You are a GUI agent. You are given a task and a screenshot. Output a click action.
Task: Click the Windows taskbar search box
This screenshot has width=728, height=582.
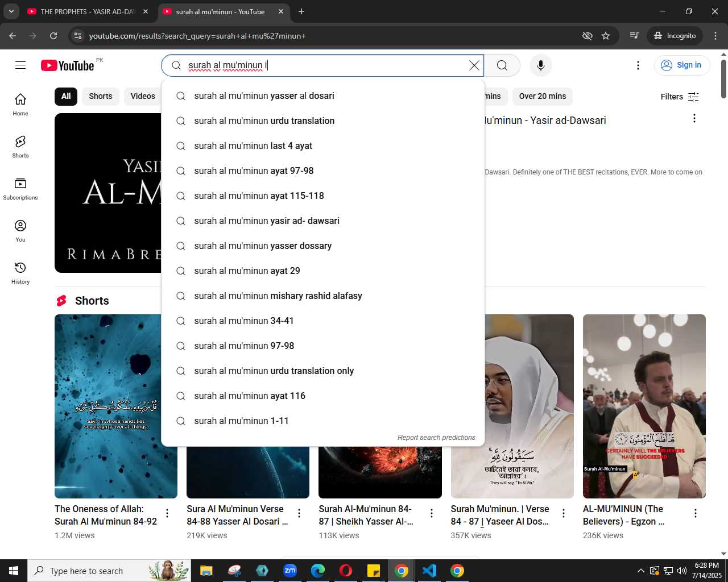(109, 571)
